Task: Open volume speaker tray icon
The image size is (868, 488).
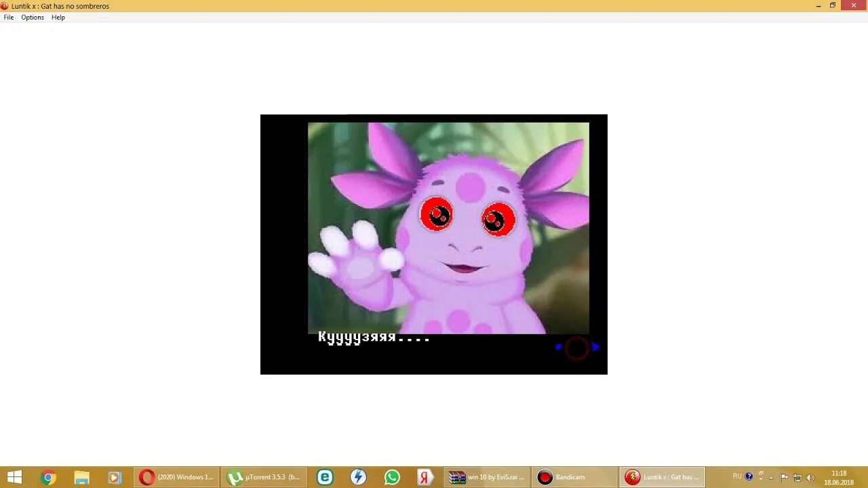Action: 810,477
